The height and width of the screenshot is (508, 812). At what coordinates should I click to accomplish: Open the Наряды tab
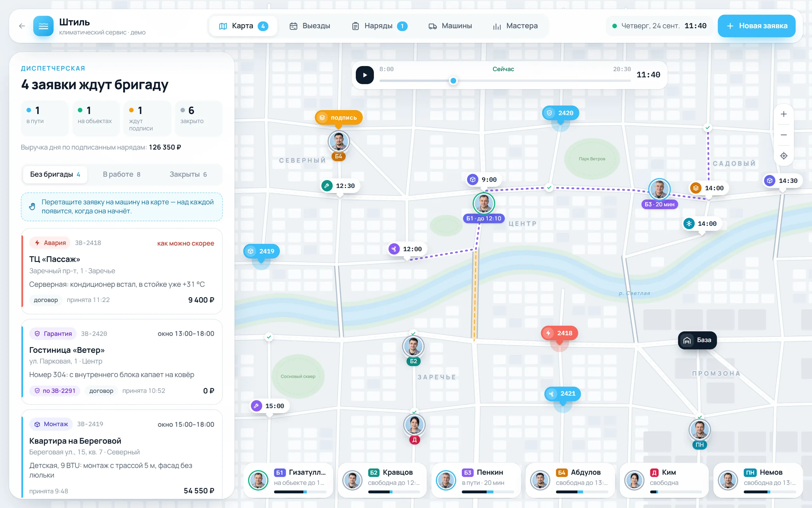coord(379,26)
